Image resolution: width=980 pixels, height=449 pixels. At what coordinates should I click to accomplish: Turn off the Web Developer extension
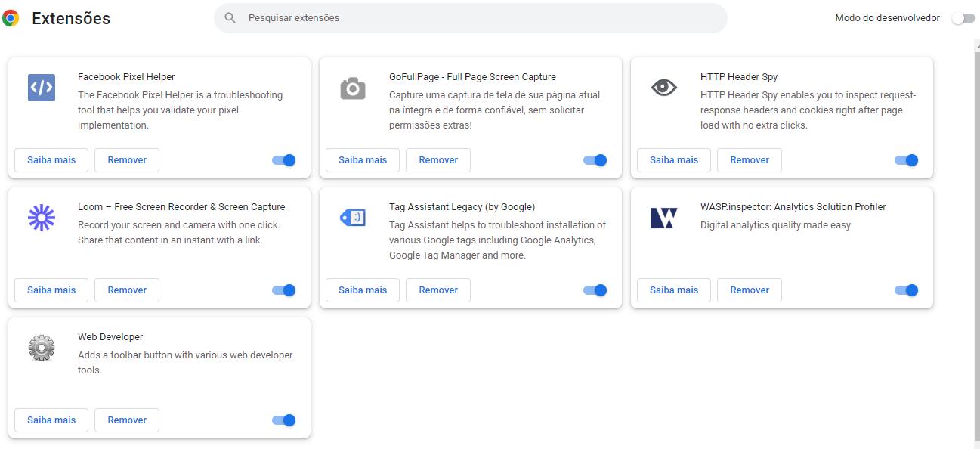pyautogui.click(x=284, y=420)
